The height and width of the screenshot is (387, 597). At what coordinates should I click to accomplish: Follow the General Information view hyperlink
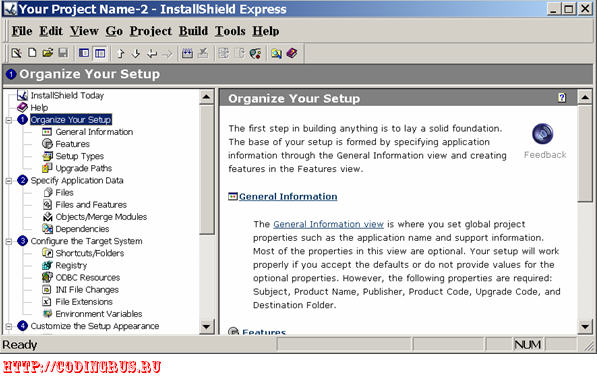tap(328, 224)
